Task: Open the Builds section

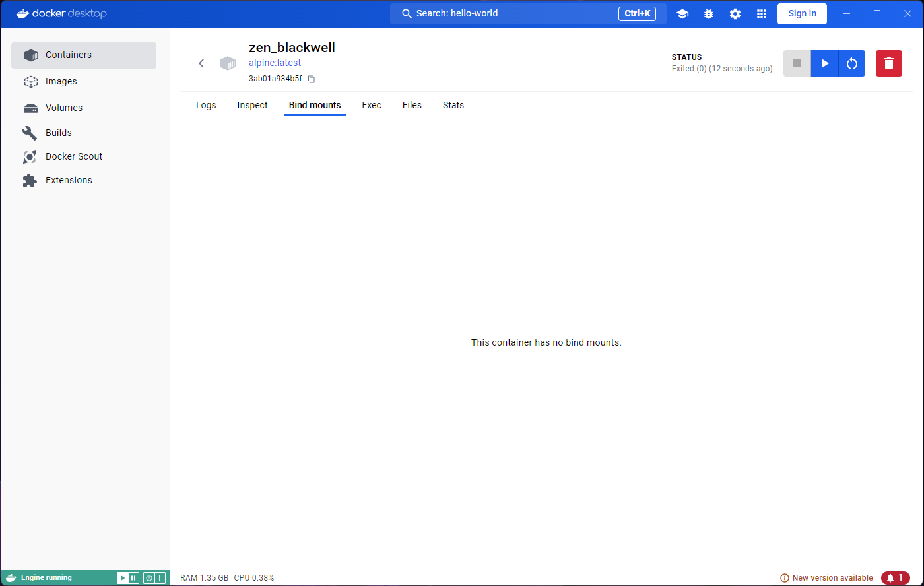Action: coord(84,133)
